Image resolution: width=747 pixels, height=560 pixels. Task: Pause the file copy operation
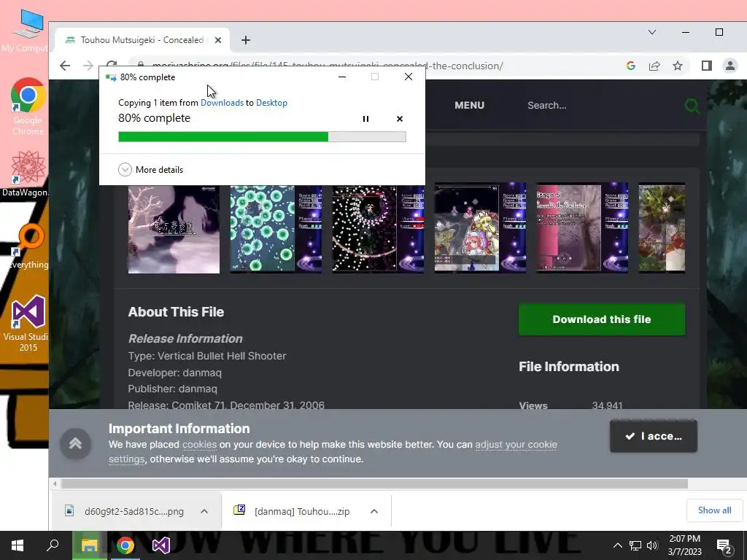click(x=365, y=119)
